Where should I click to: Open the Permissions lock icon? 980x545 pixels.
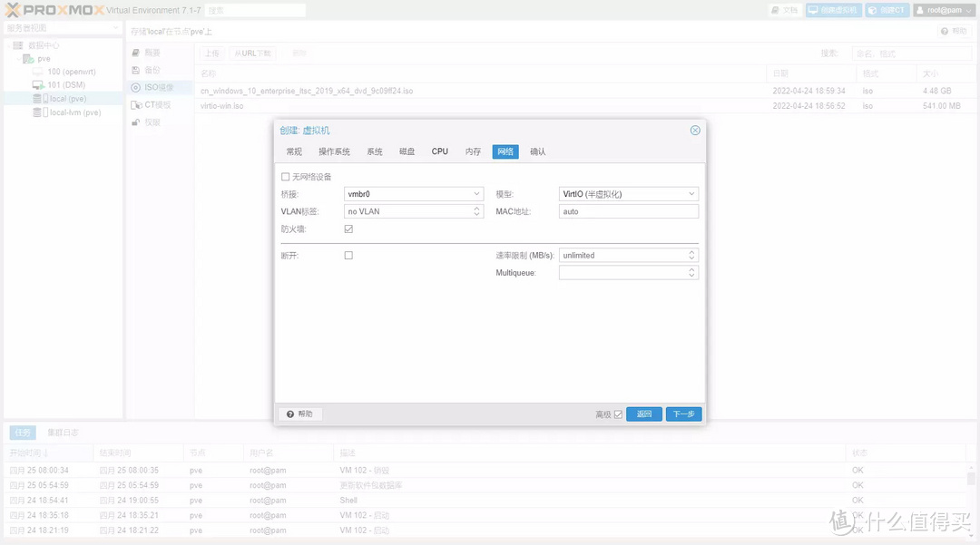click(x=135, y=122)
